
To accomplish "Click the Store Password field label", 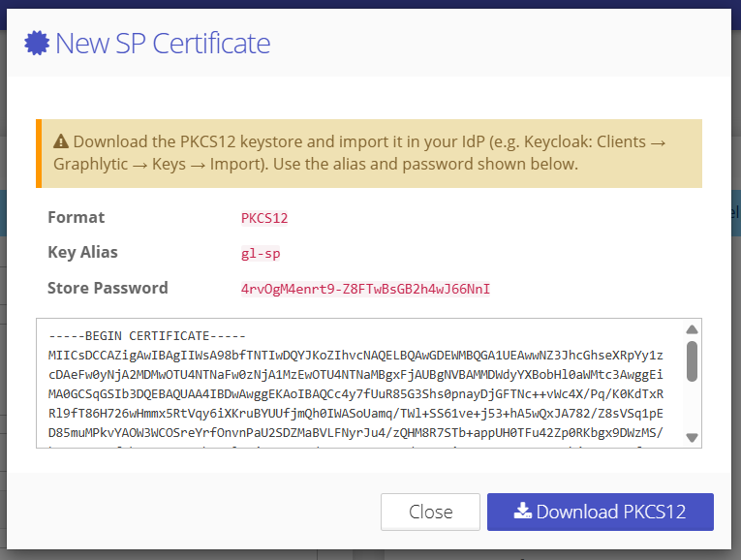I will tap(108, 288).
